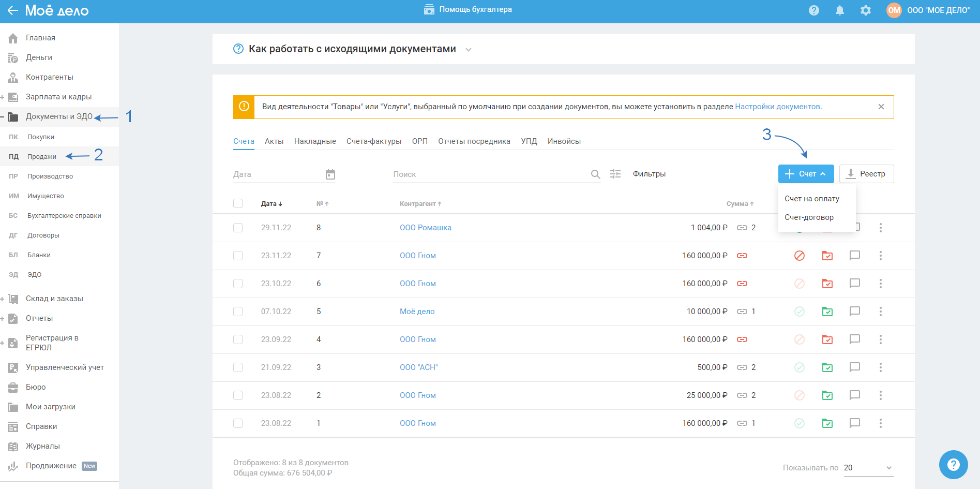Open comment icon for ООО Гном invoice 7
This screenshot has width=980, height=489.
[855, 256]
